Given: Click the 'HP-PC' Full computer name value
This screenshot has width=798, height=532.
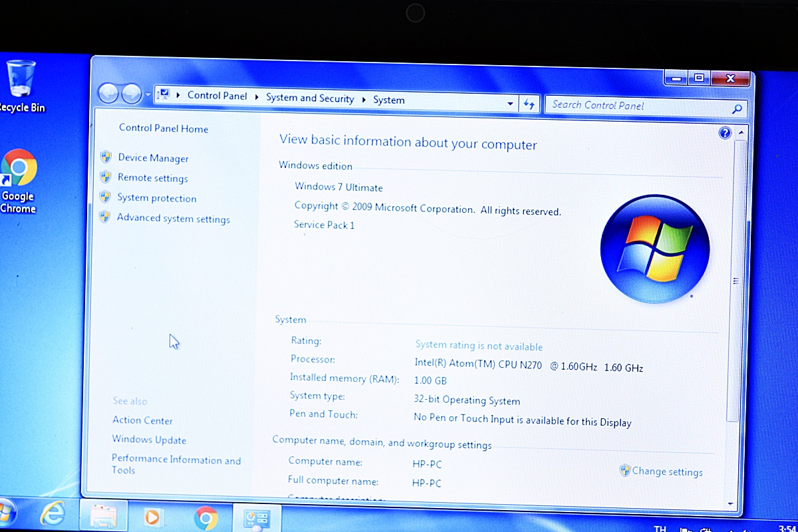Looking at the screenshot, I should [x=427, y=483].
